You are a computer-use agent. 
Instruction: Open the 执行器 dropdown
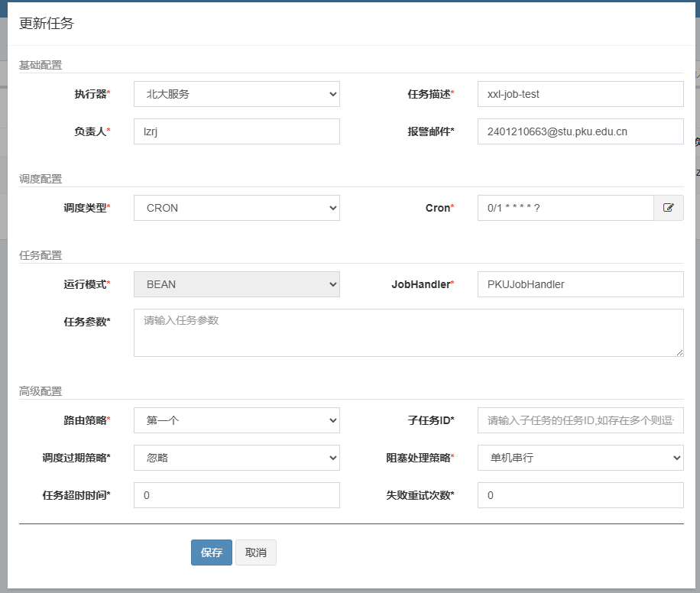(236, 94)
